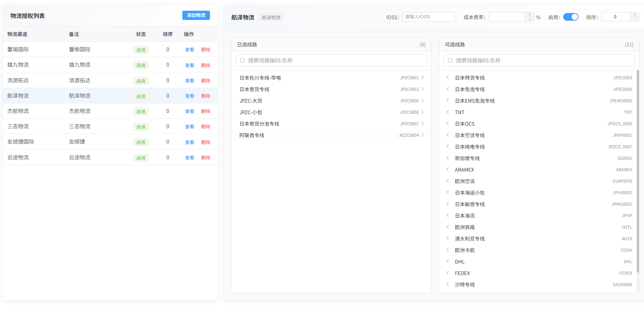Decrease 成本费率 with down stepper arrow
The image size is (644, 316).
(529, 19)
